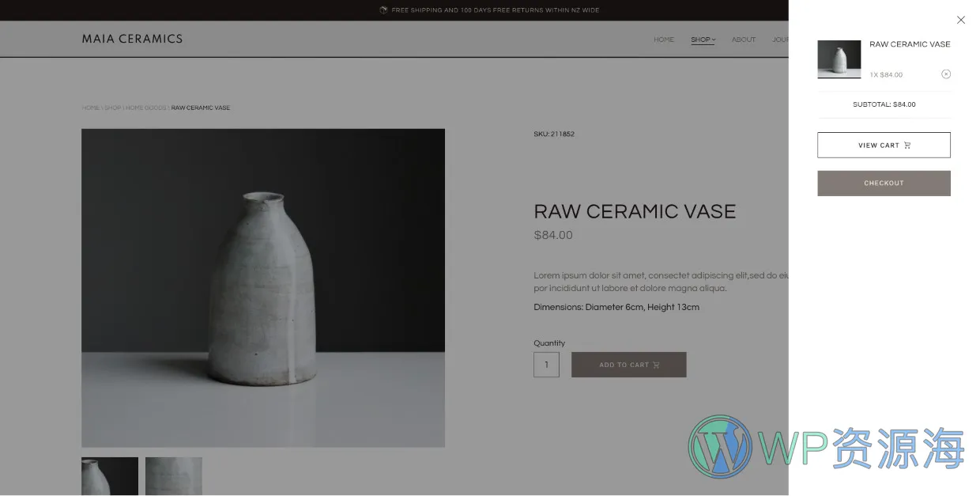Proceed with the Checkout button
The height and width of the screenshot is (496, 980).
click(x=884, y=183)
